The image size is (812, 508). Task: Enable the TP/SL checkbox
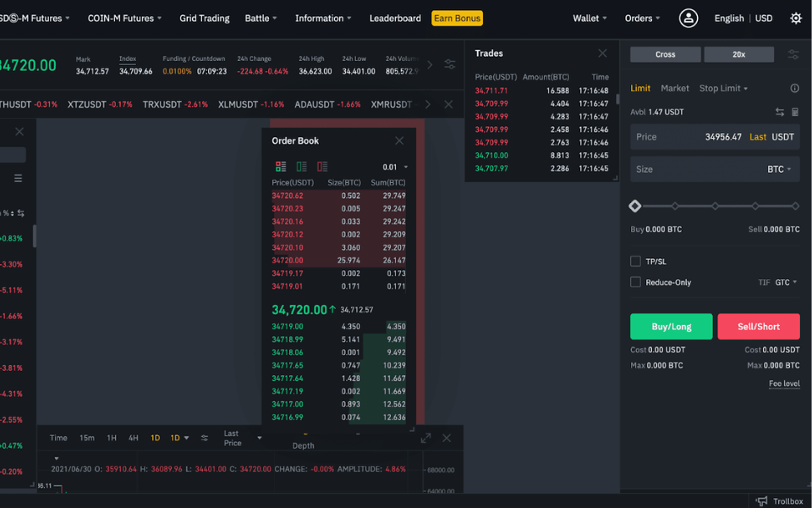pyautogui.click(x=635, y=262)
